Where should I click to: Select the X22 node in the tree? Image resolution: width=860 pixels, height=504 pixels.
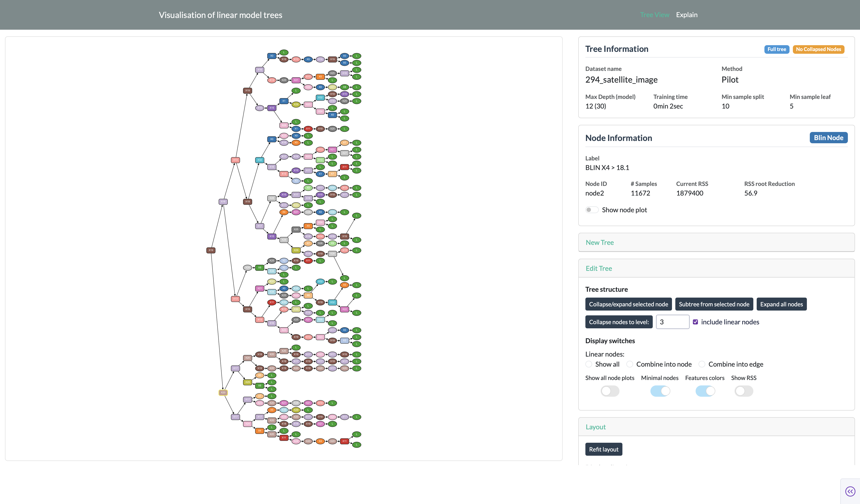pos(344,309)
